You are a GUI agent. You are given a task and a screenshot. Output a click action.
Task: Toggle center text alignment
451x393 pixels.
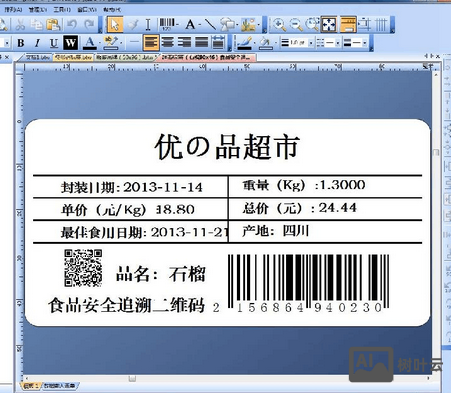[x=167, y=43]
